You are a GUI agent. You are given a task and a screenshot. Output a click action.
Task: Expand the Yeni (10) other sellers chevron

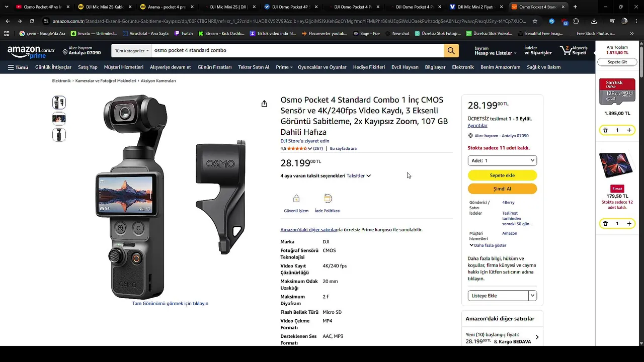click(537, 337)
